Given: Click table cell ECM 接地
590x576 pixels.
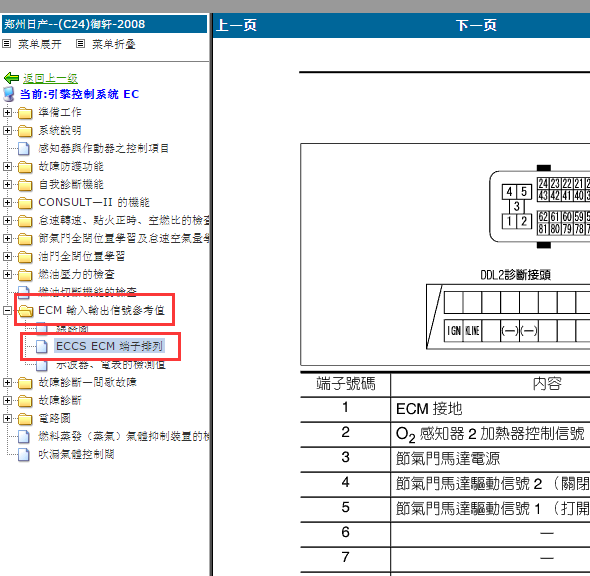Looking at the screenshot, I should [x=429, y=409].
